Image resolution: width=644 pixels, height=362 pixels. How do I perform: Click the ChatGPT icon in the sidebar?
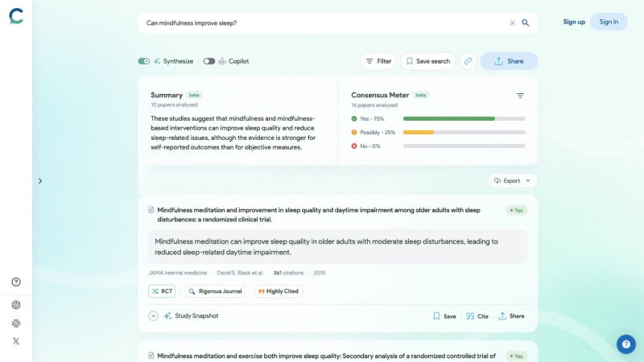click(x=16, y=304)
